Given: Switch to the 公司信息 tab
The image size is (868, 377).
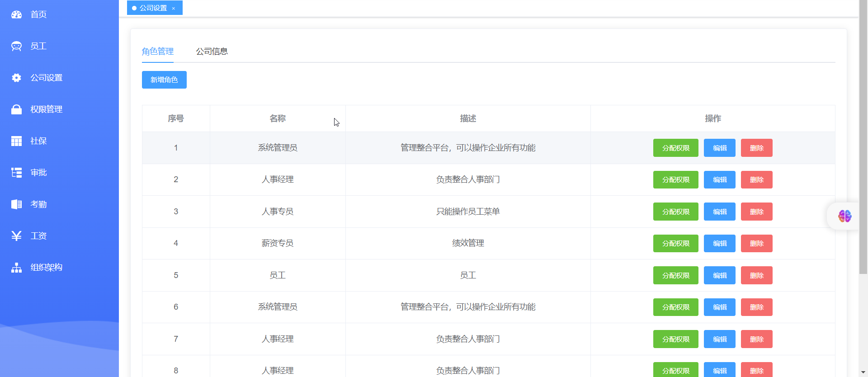Looking at the screenshot, I should click(x=212, y=52).
